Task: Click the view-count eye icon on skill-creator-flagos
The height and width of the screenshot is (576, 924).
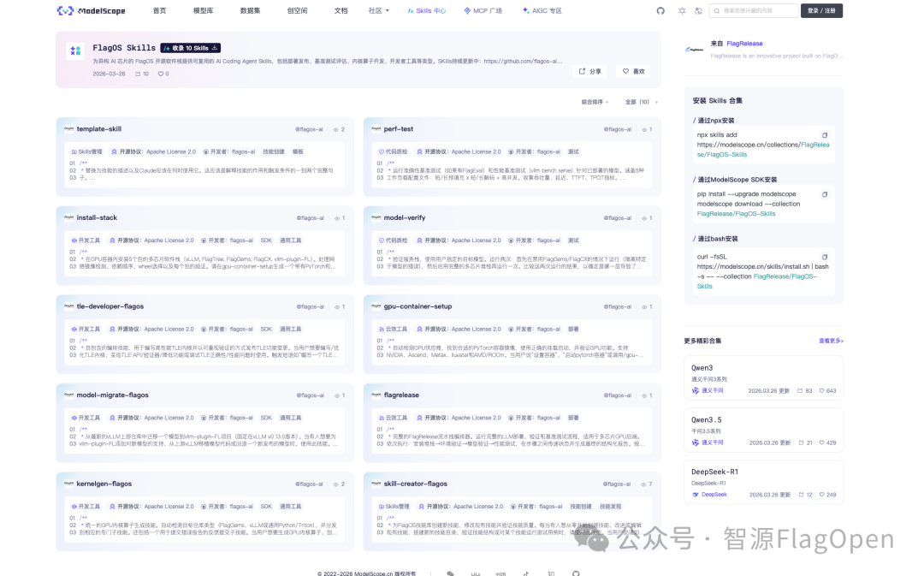Action: [643, 484]
